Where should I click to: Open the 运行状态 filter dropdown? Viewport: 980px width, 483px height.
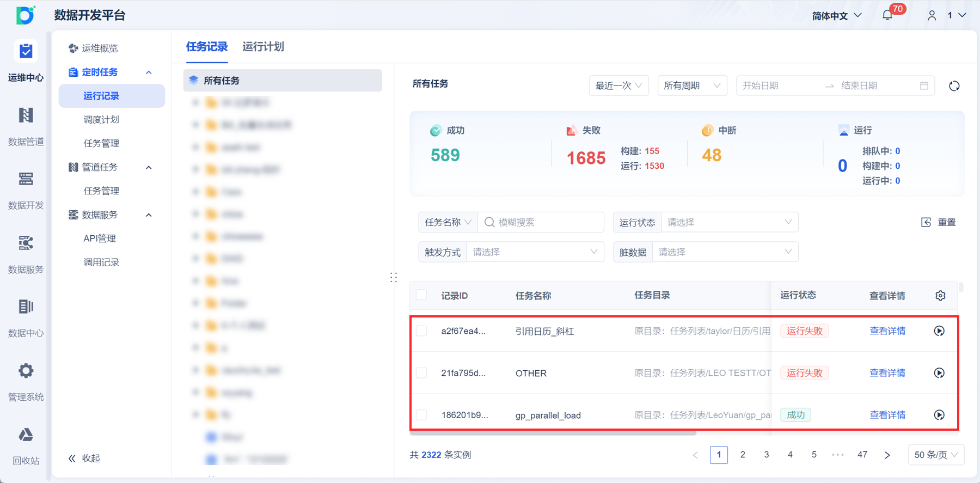point(729,222)
